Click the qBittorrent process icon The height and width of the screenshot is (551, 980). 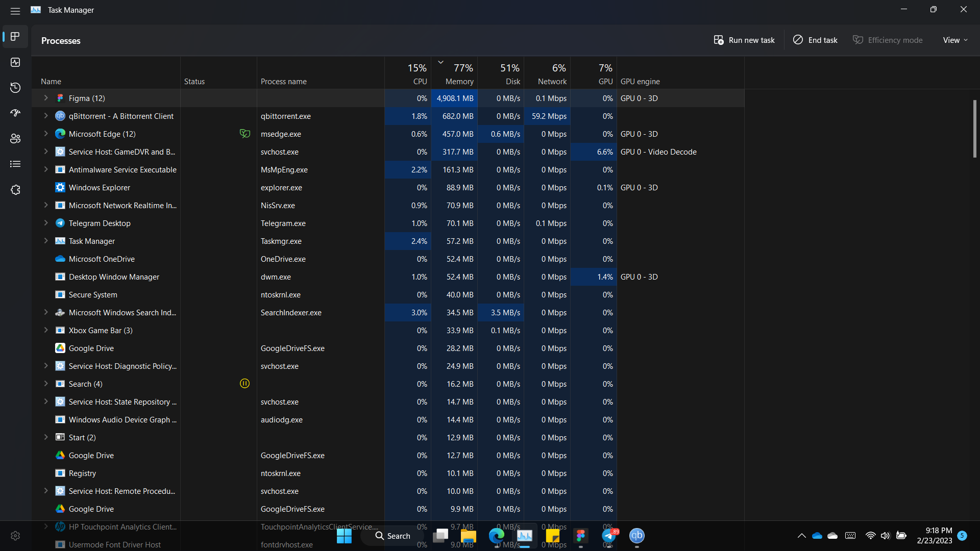[60, 116]
